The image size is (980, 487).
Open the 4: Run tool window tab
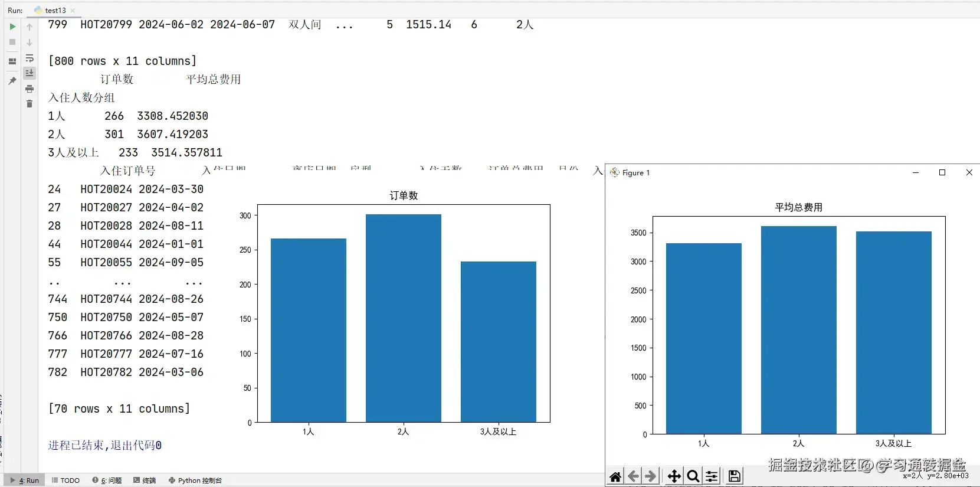[x=25, y=481]
